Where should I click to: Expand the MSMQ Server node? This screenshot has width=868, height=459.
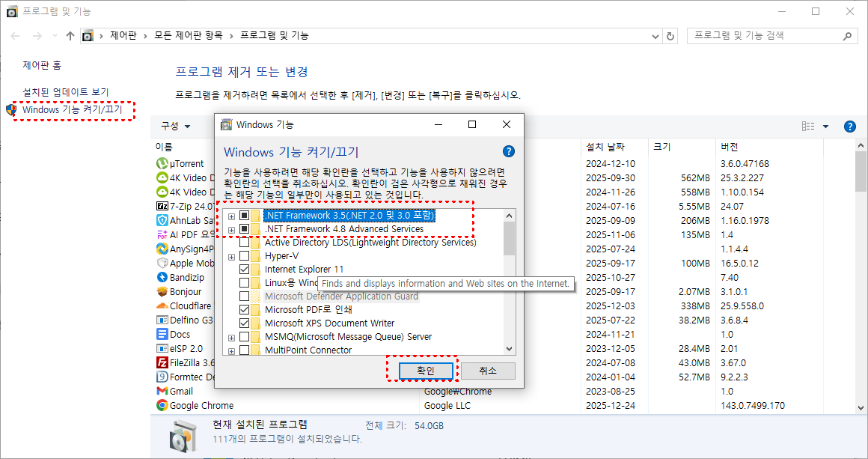231,337
